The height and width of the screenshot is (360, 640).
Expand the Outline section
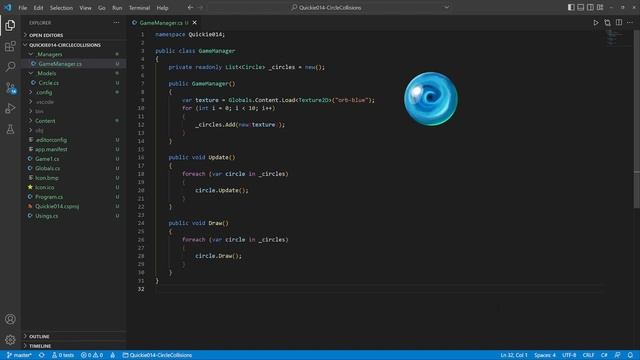pyautogui.click(x=73, y=336)
